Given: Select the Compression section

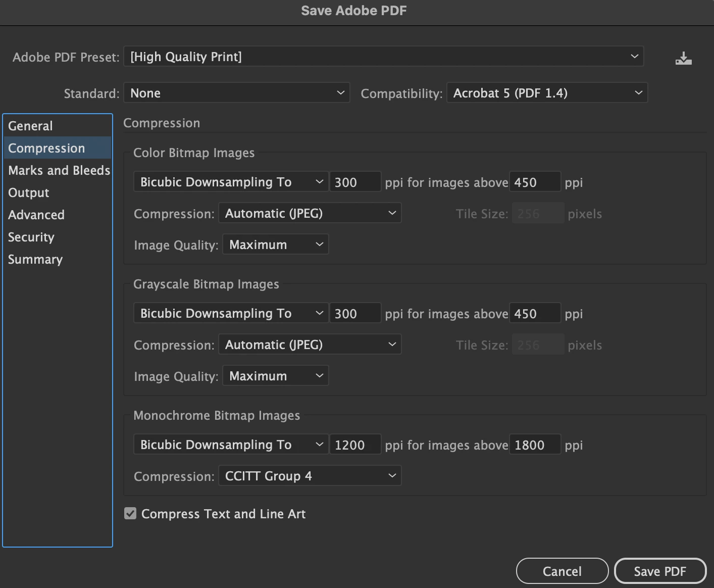Looking at the screenshot, I should 58,148.
